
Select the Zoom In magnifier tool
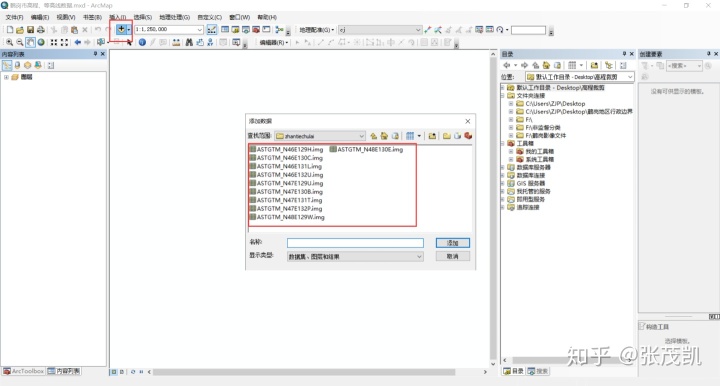[x=9, y=42]
